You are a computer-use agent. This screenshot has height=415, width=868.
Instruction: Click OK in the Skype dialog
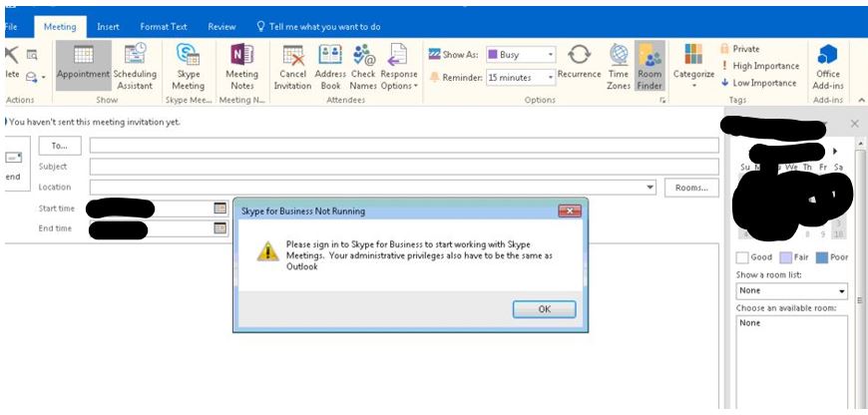pyautogui.click(x=544, y=309)
